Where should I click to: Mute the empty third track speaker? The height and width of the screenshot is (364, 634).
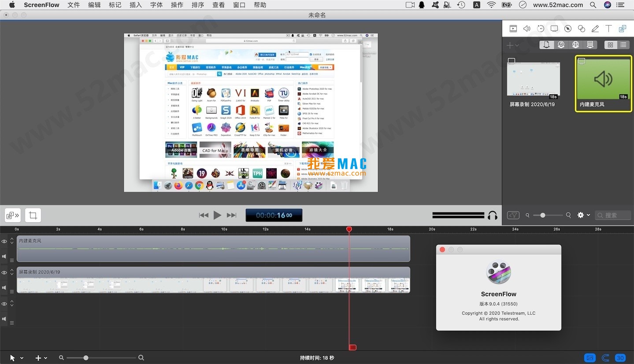click(4, 319)
